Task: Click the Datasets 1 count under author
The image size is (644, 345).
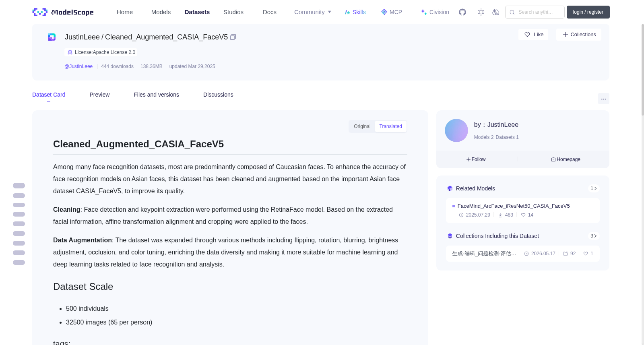Action: 507,137
